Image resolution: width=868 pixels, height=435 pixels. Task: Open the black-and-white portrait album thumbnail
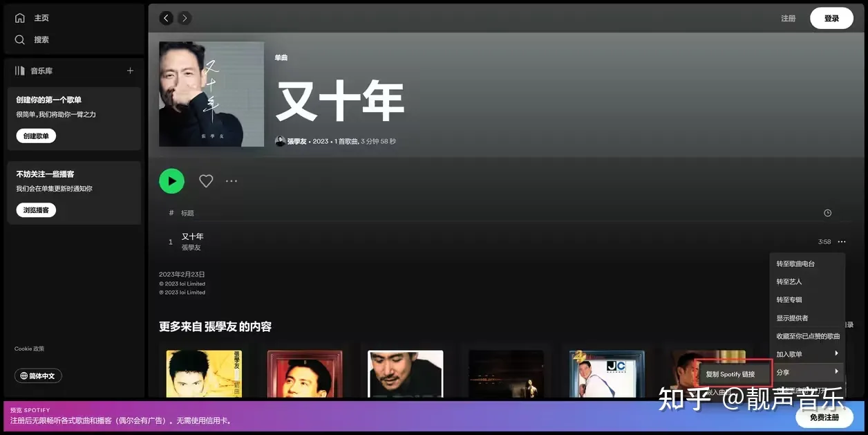406,373
